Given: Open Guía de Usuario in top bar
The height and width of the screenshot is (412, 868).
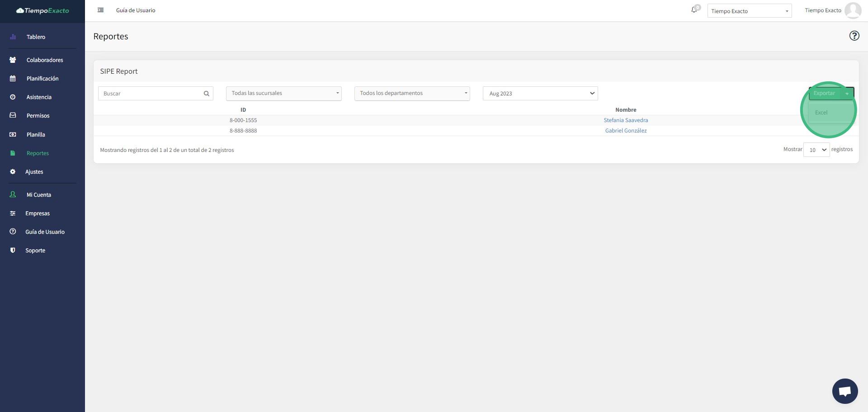Looking at the screenshot, I should point(136,10).
